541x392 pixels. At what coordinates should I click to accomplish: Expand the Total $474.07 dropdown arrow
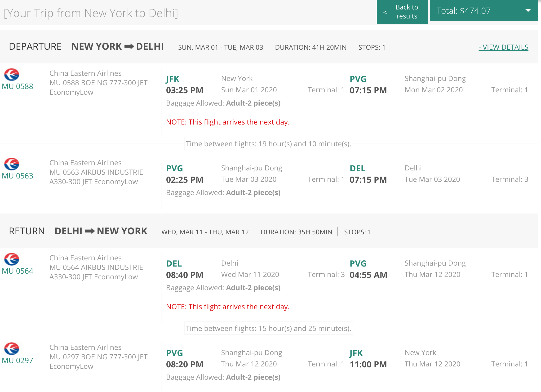coord(528,10)
